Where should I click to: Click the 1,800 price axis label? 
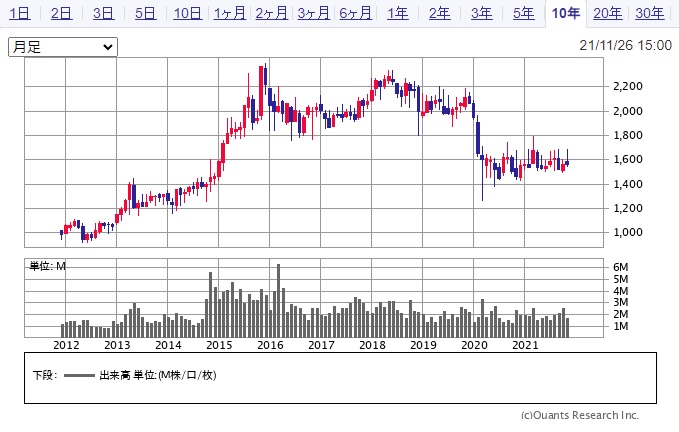click(x=627, y=135)
